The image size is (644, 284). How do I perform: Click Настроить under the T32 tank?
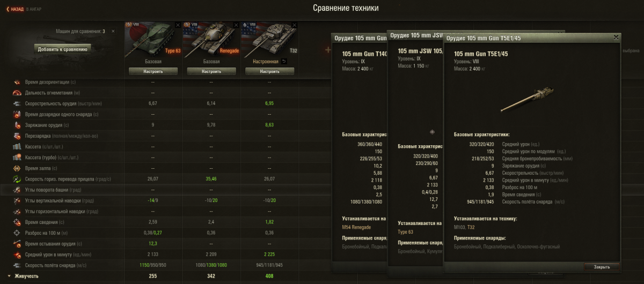[x=270, y=71]
